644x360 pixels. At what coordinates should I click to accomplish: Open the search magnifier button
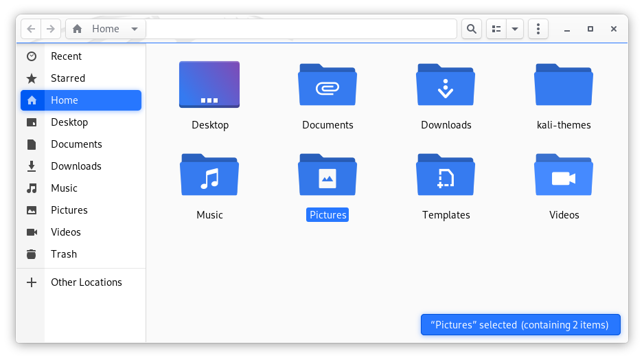(x=472, y=29)
